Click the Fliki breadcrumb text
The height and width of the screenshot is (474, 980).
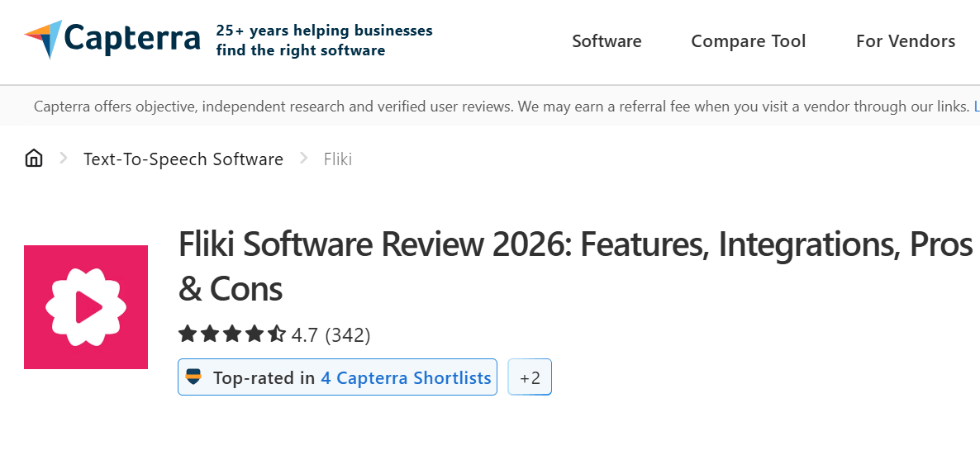[337, 159]
